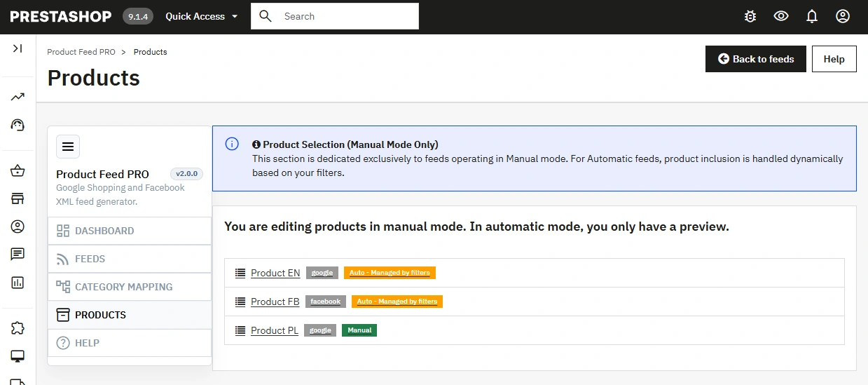Click list icon beside Product PL
Image resolution: width=868 pixels, height=385 pixels.
coord(240,330)
